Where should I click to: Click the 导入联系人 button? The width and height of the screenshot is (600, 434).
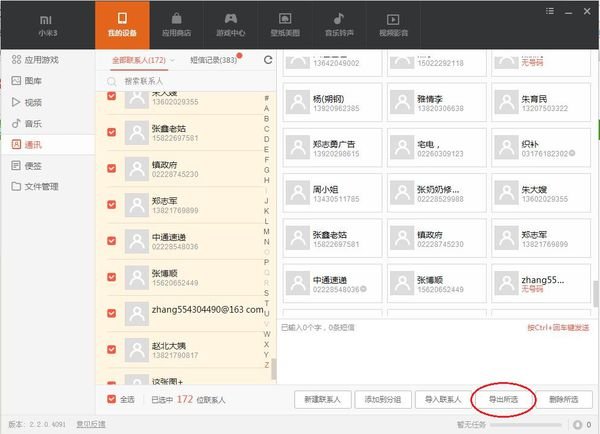[x=443, y=400]
